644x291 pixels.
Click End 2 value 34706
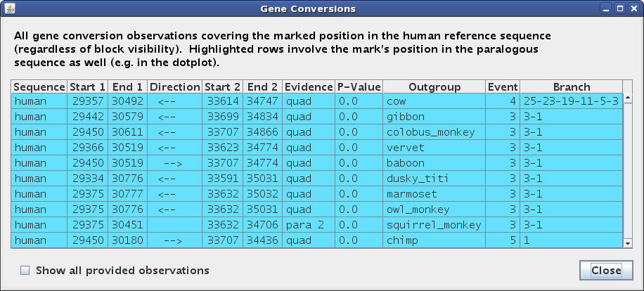[x=262, y=225]
